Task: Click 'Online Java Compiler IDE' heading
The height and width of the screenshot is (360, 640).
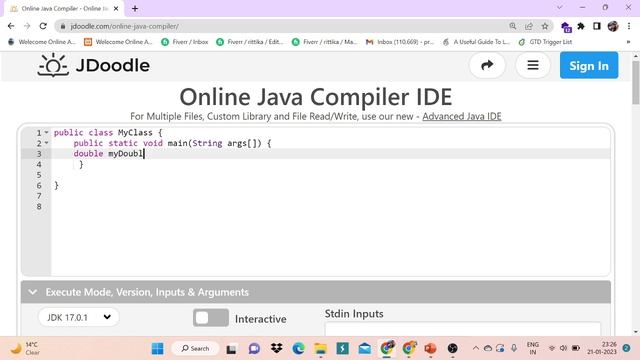Action: pyautogui.click(x=316, y=97)
